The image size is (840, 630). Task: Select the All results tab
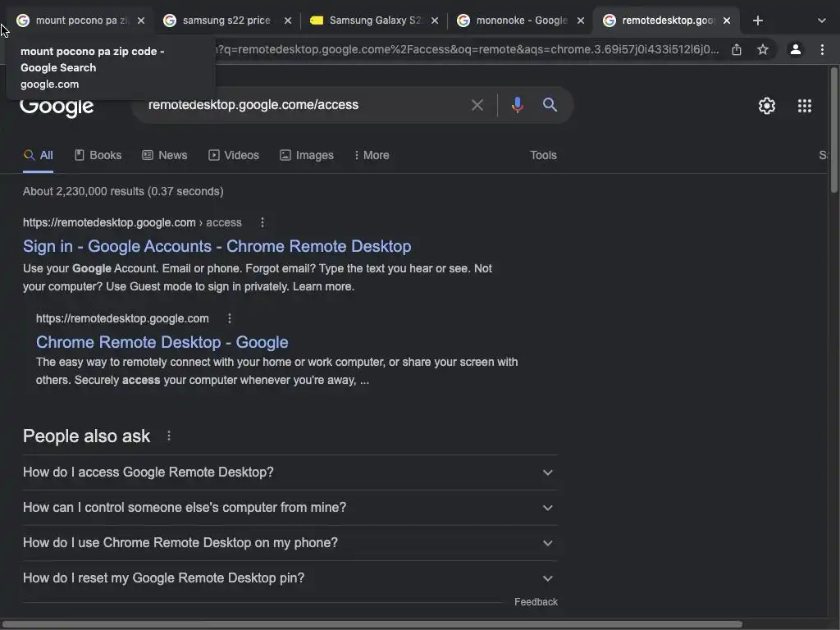pos(38,155)
